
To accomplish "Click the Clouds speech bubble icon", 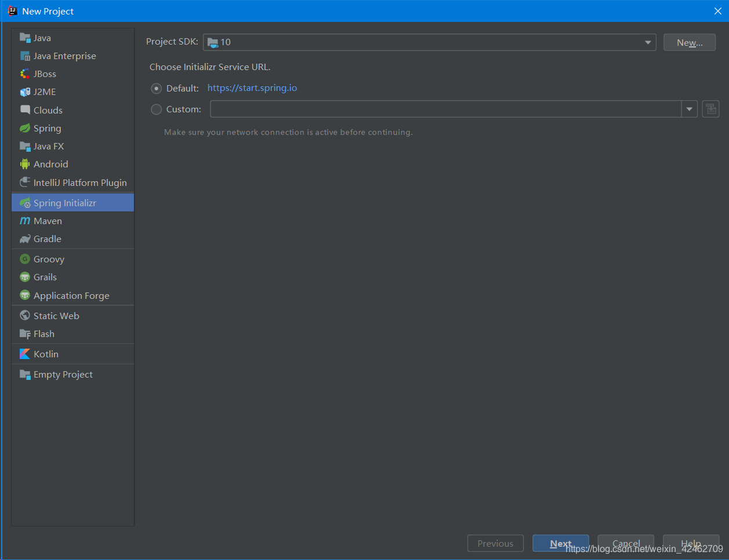I will (x=25, y=109).
